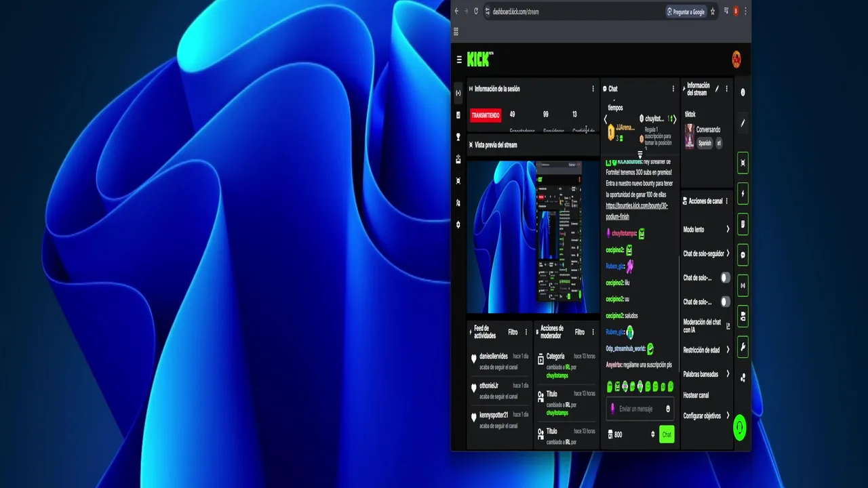The width and height of the screenshot is (868, 488).
Task: Click the stream preview thumbnail
Action: (533, 237)
